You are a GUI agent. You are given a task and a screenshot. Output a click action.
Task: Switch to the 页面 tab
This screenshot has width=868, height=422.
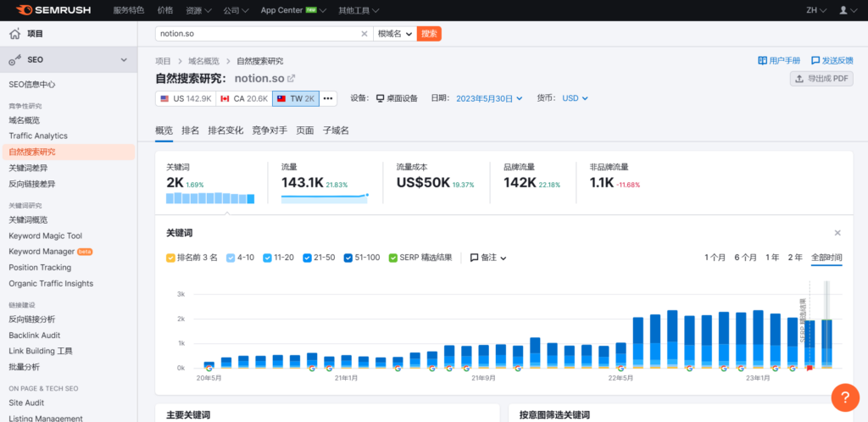click(x=305, y=130)
